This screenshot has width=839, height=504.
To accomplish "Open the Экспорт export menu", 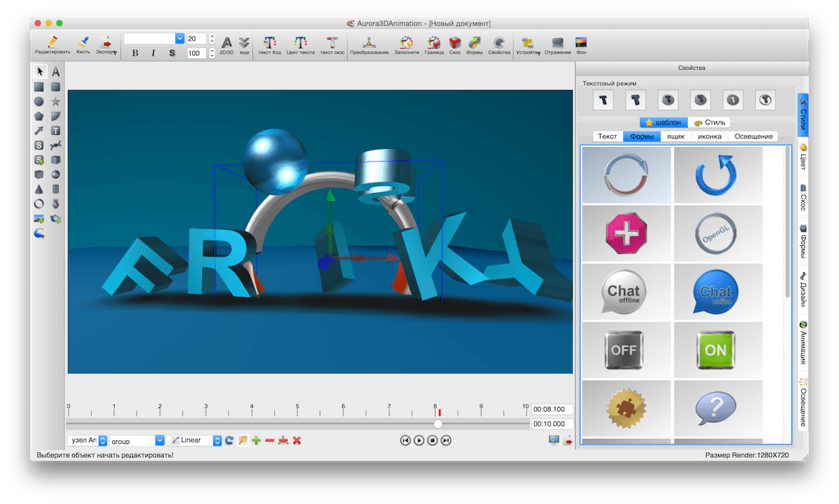I will click(x=106, y=45).
